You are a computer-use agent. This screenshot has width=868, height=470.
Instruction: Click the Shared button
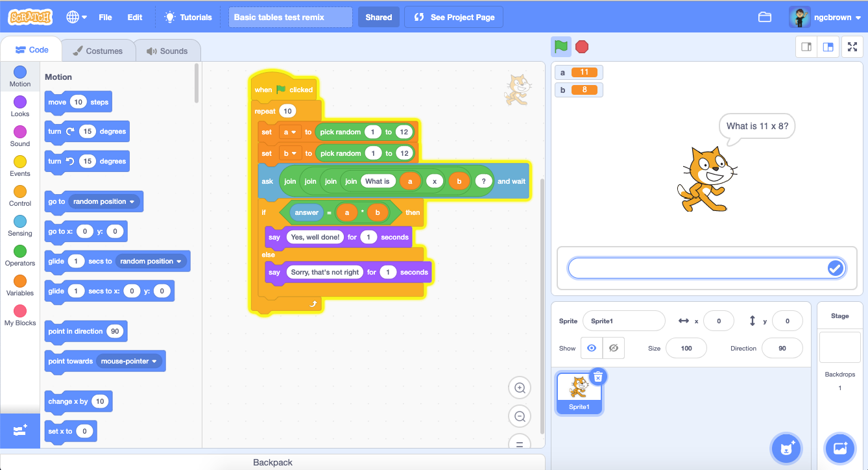(379, 17)
